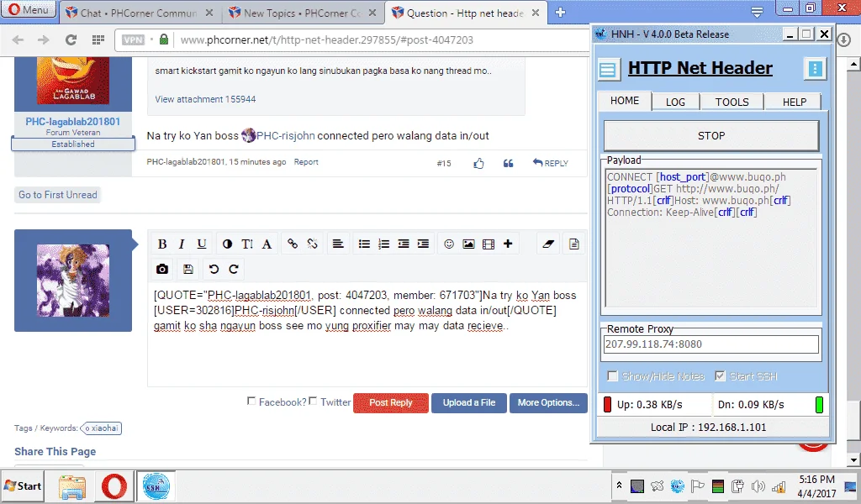Toggle italic formatting in the reply editor
The height and width of the screenshot is (504, 861).
pos(182,244)
